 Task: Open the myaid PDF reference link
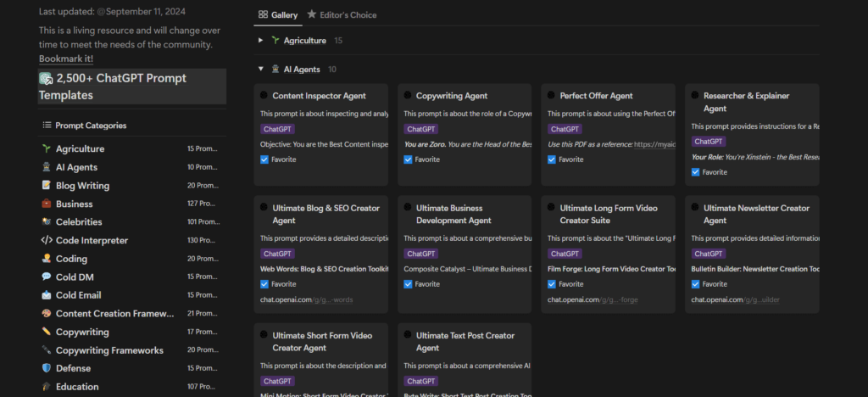[x=654, y=144]
